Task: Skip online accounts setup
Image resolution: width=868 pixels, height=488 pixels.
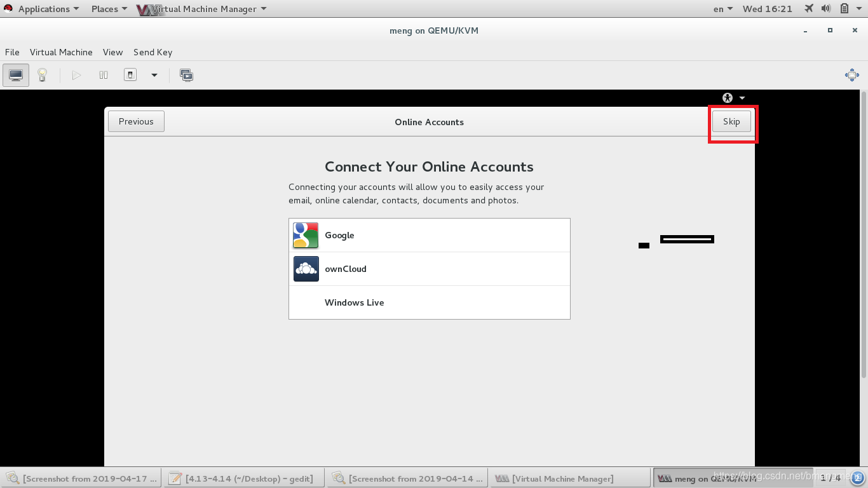Action: 731,121
